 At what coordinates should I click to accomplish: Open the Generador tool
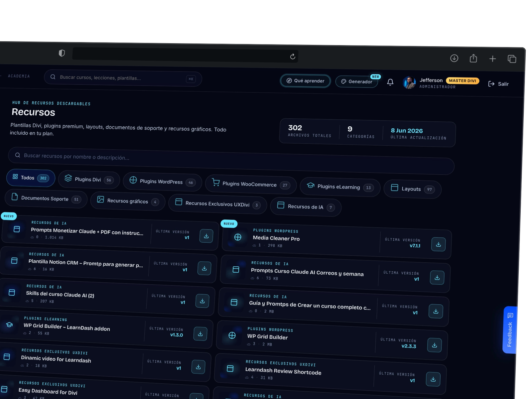click(x=357, y=81)
